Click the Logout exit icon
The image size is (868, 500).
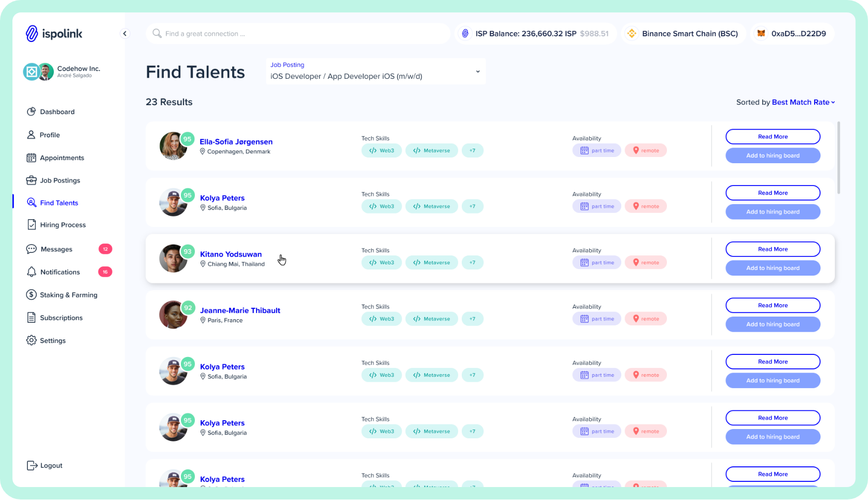32,465
